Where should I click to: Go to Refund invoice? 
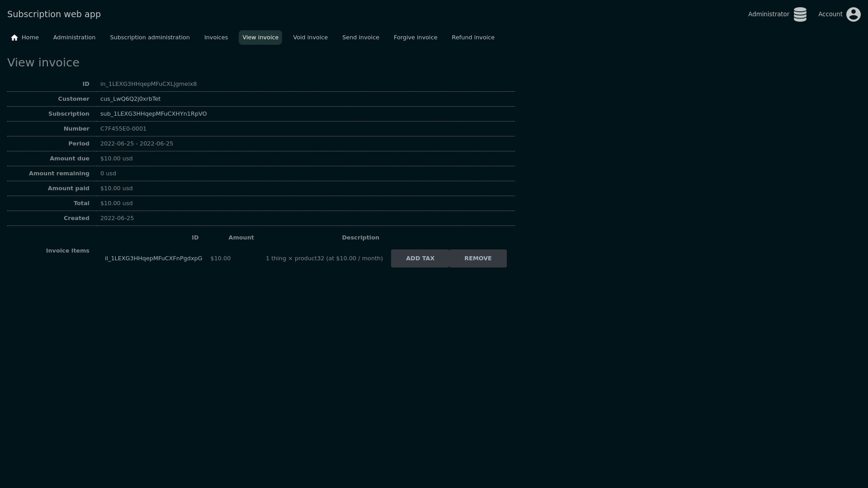(473, 38)
